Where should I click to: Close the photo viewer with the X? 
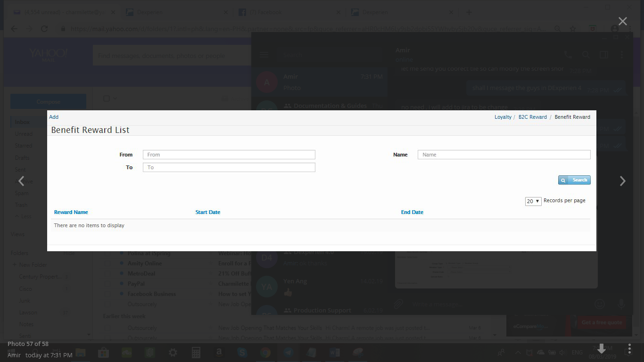click(x=622, y=21)
